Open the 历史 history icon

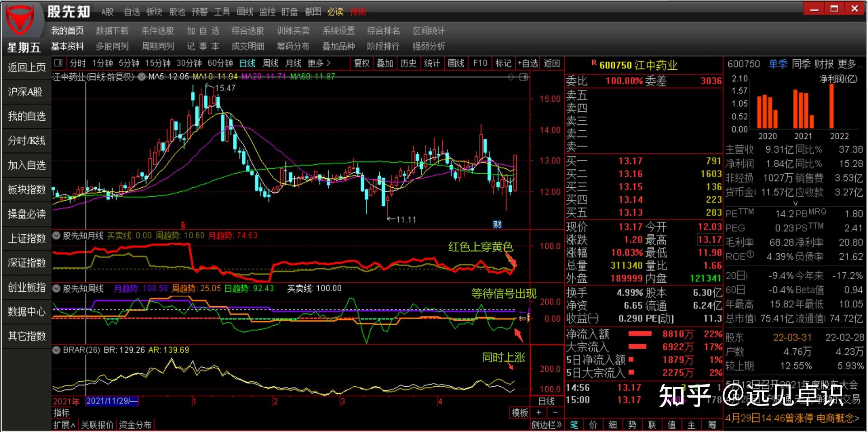408,63
